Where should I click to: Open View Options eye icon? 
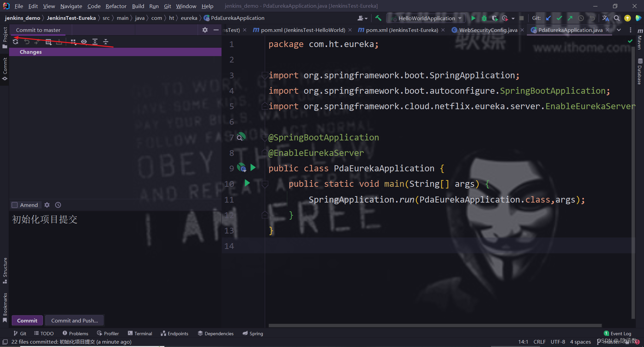point(84,42)
